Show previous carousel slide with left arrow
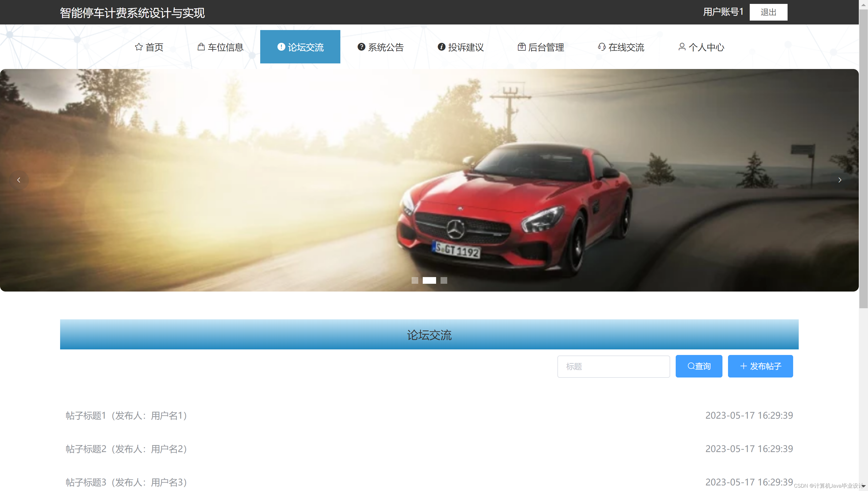The width and height of the screenshot is (868, 491). click(x=19, y=180)
